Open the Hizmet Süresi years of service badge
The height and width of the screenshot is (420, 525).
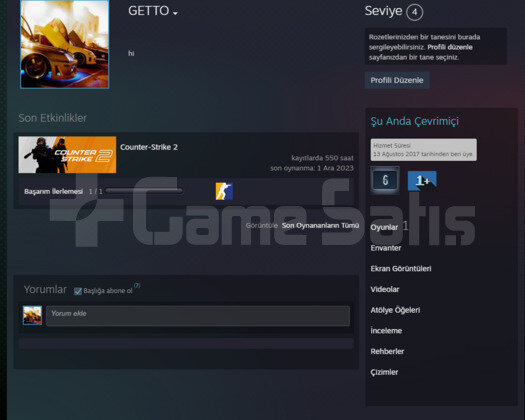tap(424, 150)
